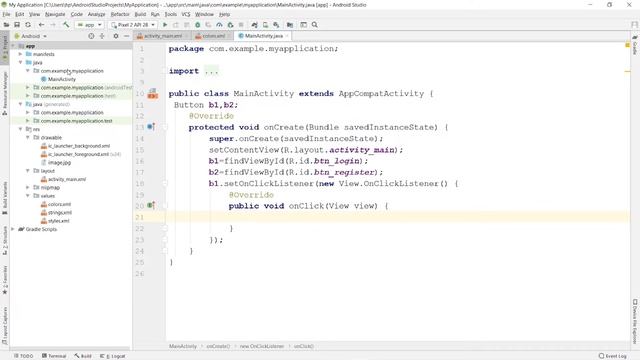Expand the Gradle Scripts node
This screenshot has height=360, width=640.
coord(13,229)
